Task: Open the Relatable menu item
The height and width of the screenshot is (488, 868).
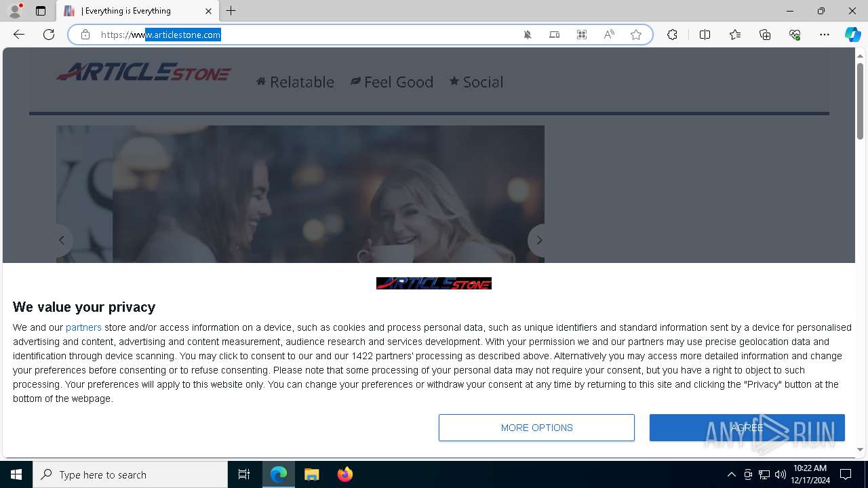Action: pyautogui.click(x=295, y=82)
